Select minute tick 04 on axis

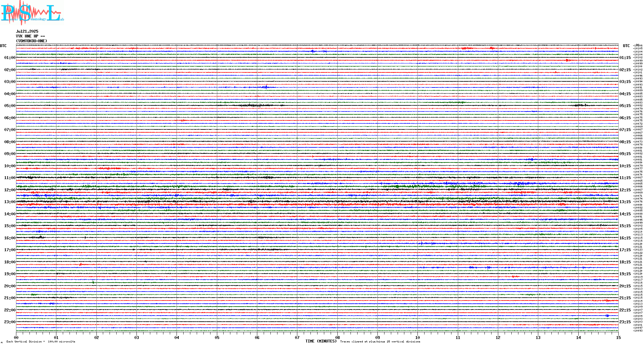point(177,337)
